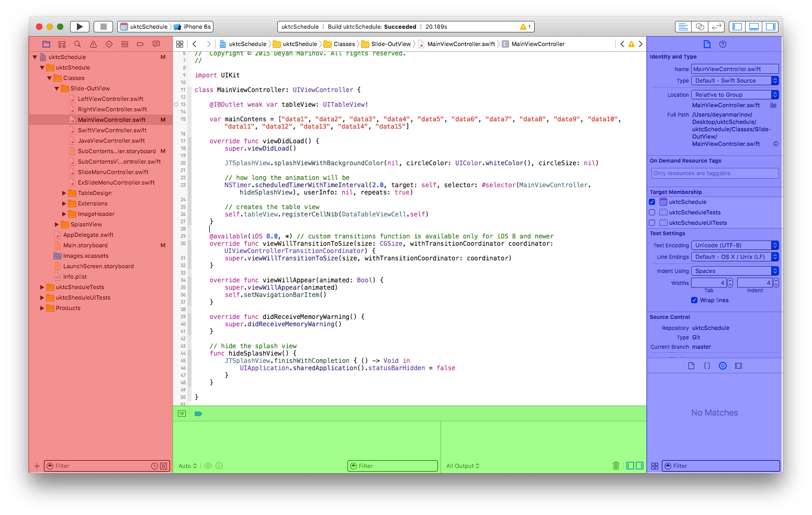Screen dimensions: 812x515
Task: Switch to the Assistant editor
Action: (700, 27)
